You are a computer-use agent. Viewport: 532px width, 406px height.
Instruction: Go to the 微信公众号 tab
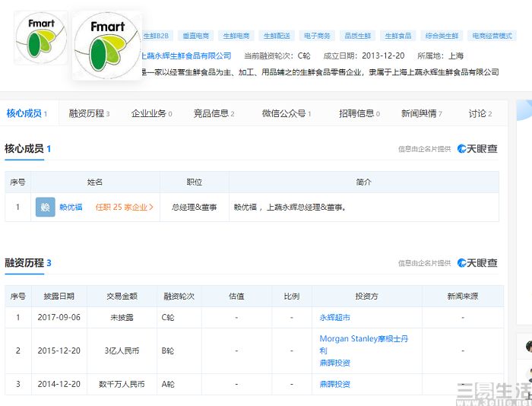click(x=287, y=114)
